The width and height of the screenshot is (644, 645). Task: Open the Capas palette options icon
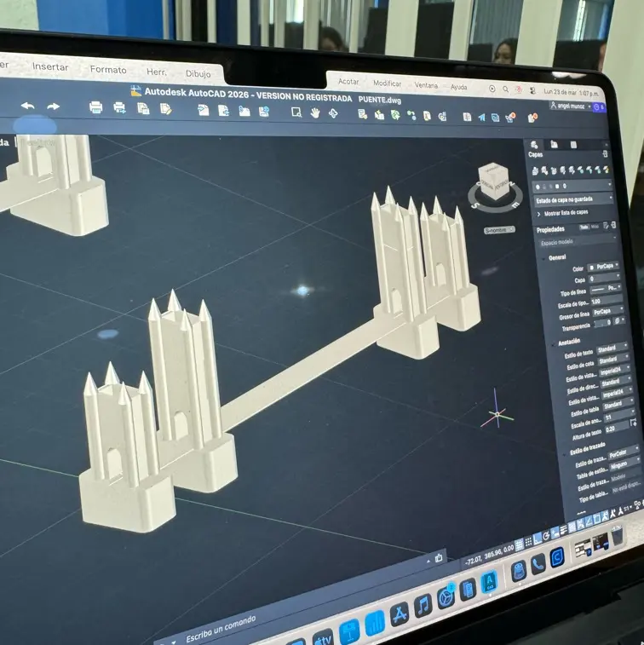[605, 154]
